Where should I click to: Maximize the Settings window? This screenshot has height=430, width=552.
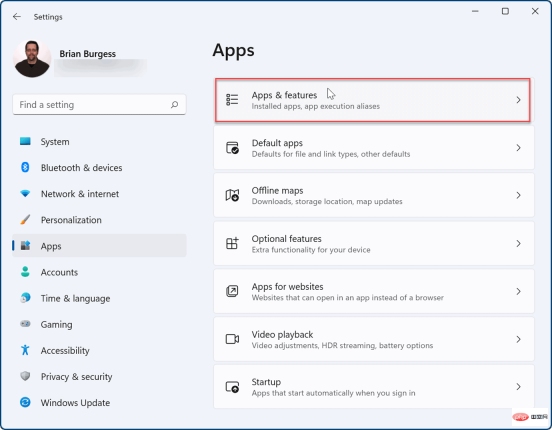505,11
